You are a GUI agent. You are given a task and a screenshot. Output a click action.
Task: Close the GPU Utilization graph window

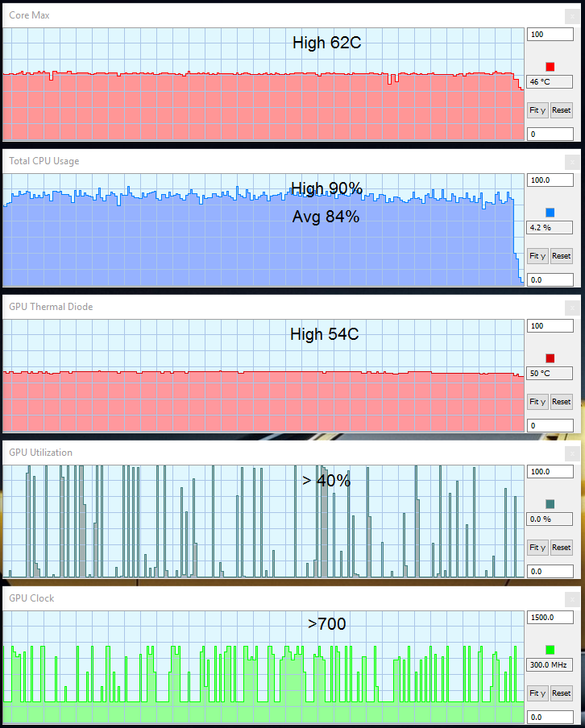pyautogui.click(x=572, y=454)
